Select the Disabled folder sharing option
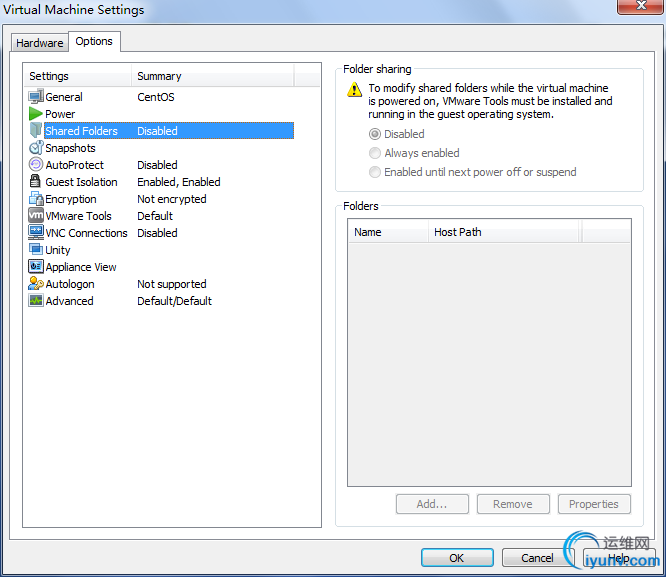Viewport: 666px width, 577px height. [397, 134]
